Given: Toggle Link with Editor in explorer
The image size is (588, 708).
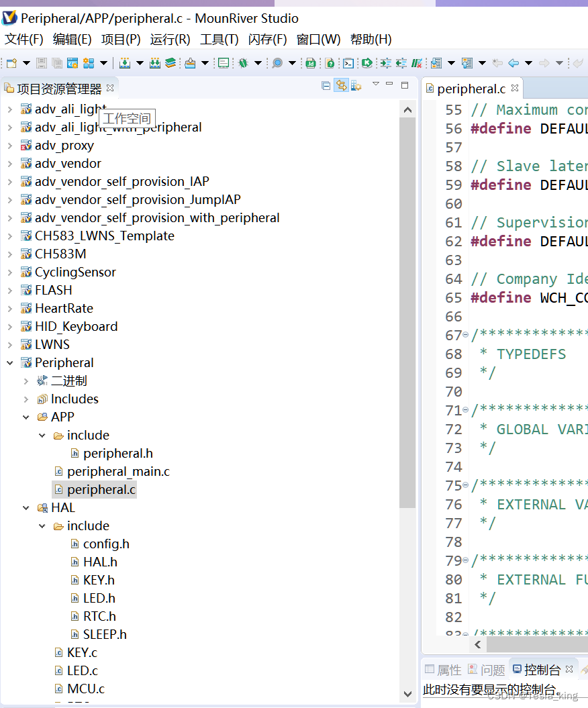Looking at the screenshot, I should 341,85.
